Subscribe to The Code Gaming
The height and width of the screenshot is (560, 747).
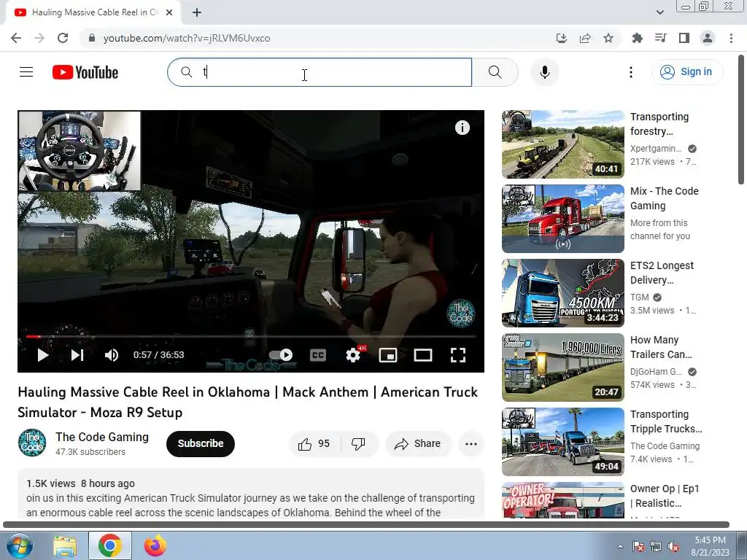coord(201,444)
